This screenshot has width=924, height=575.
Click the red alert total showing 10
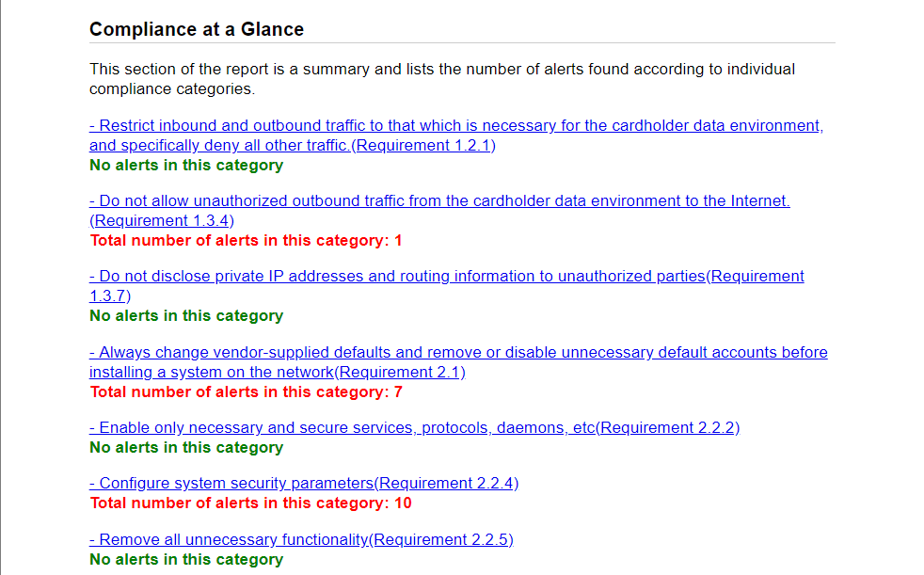tap(250, 503)
